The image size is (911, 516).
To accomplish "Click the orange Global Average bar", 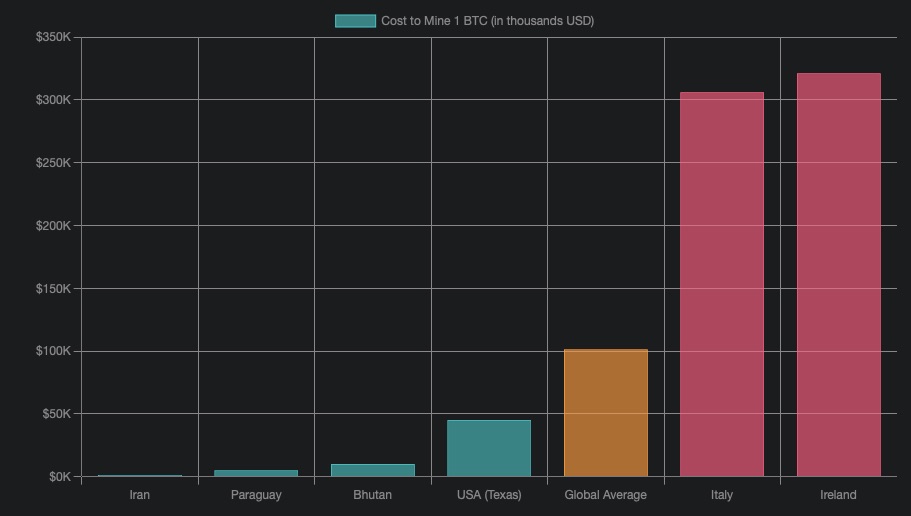I will tap(605, 413).
